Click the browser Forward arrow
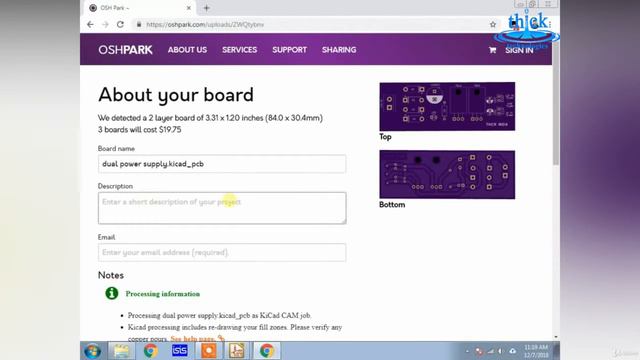This screenshot has width=640, height=360. pos(105,24)
